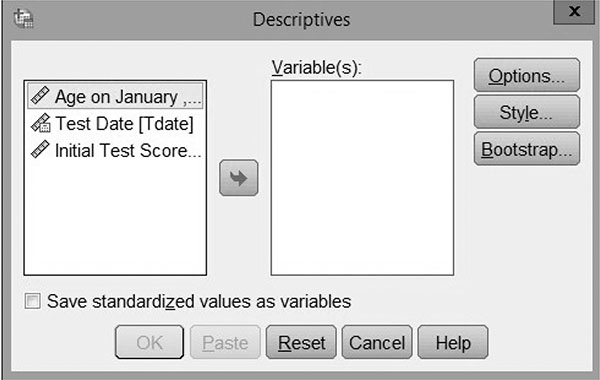The image size is (600, 380).
Task: Select Age on January variable
Action: coord(115,96)
